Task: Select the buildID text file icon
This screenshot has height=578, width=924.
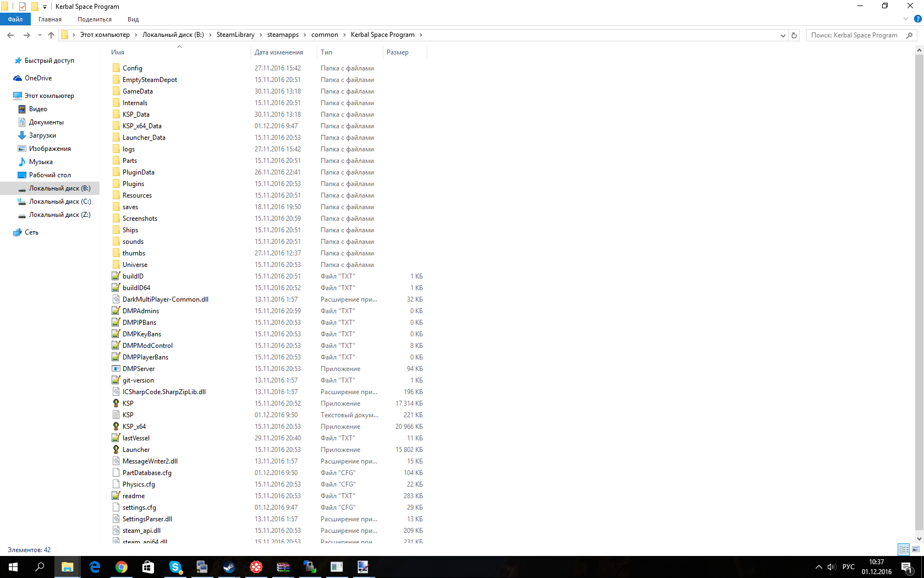Action: 116,276
